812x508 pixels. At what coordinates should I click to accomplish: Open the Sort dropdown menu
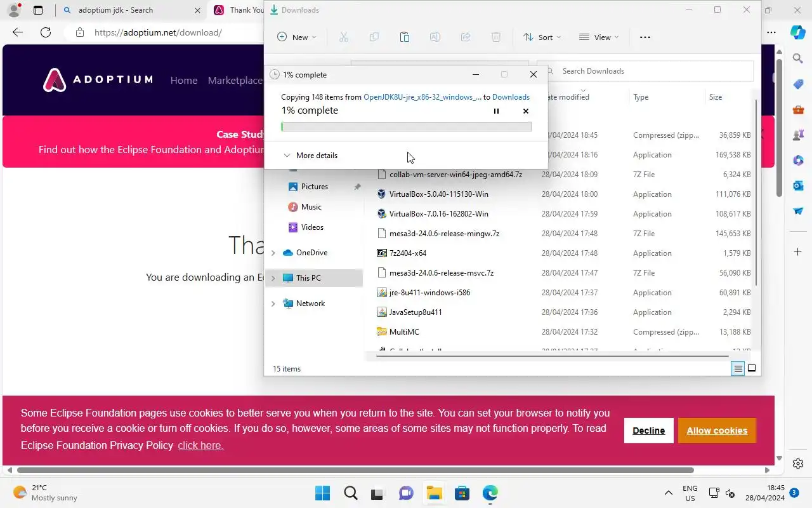click(542, 37)
